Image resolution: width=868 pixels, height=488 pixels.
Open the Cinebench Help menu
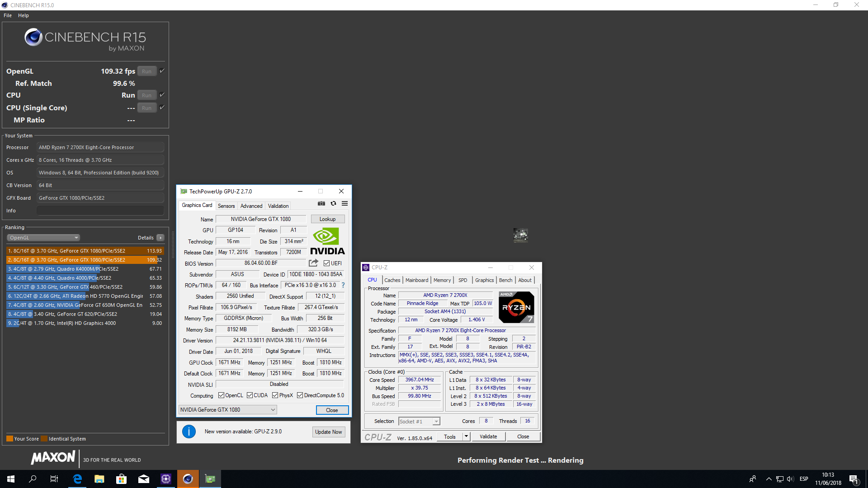click(24, 15)
